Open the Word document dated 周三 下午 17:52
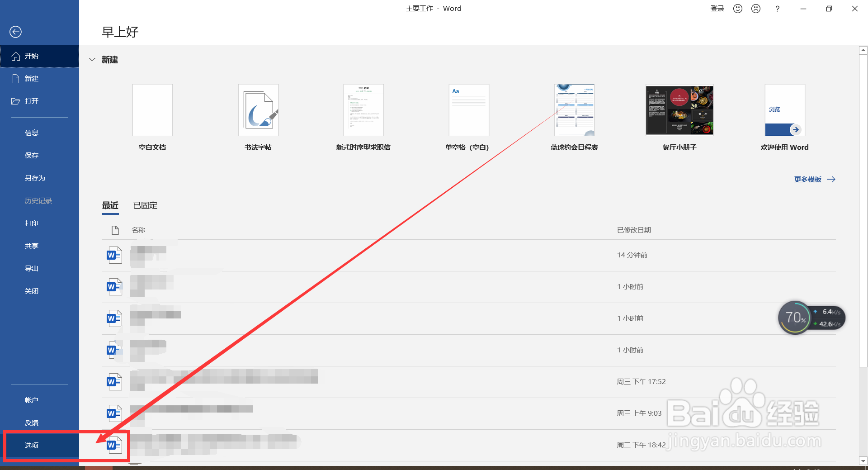This screenshot has height=470, width=868. point(469,382)
